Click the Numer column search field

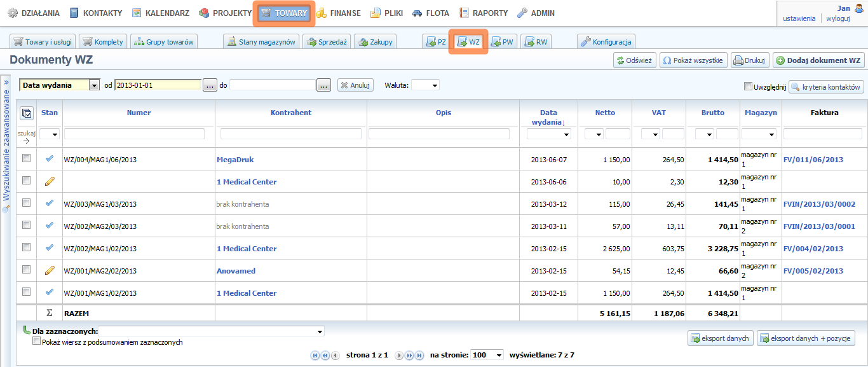pos(134,134)
